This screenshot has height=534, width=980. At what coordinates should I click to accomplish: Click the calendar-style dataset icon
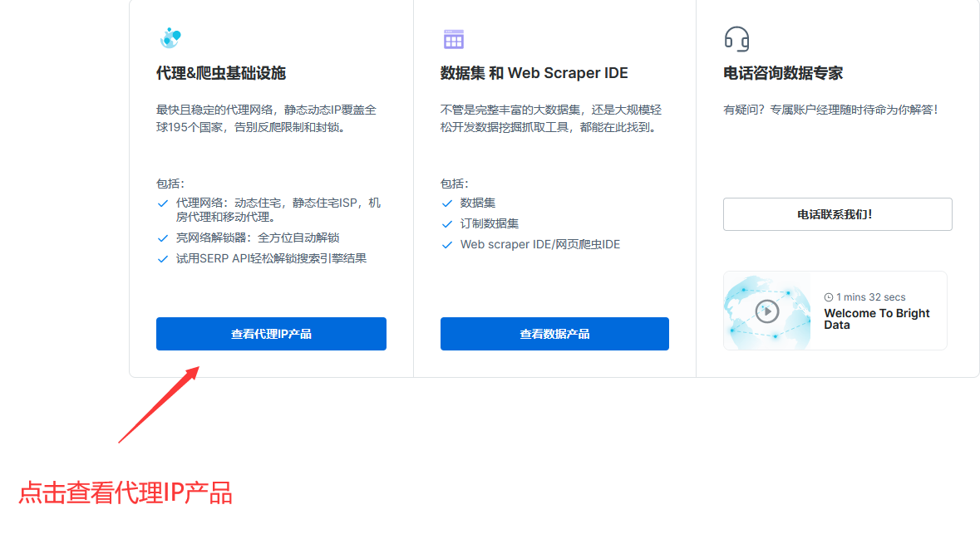coord(454,37)
